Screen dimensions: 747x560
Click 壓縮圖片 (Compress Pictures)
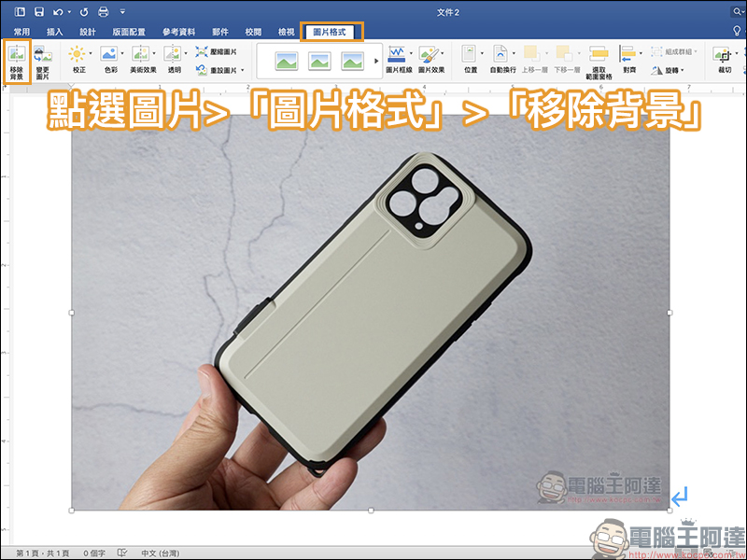[217, 52]
